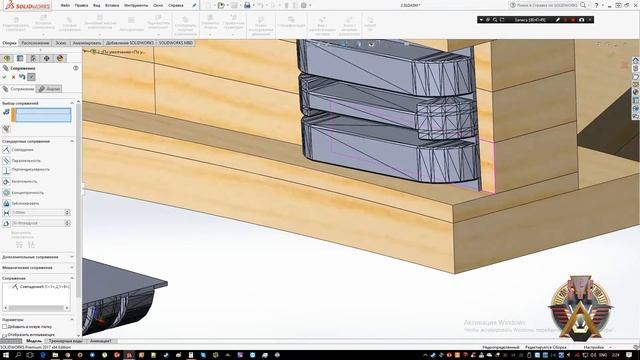This screenshot has height=360, width=640.
Task: Open the Windows taskbar search icon
Action: pos(18,355)
